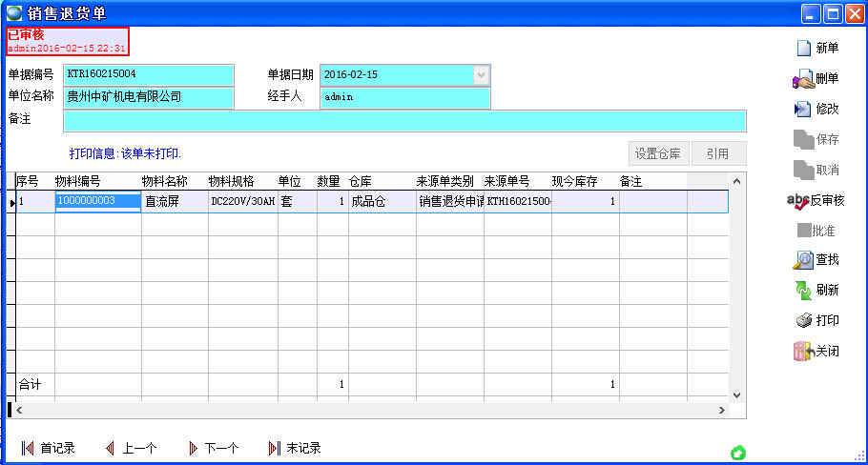Select the 物料编号 cell 1000000003

coord(98,201)
